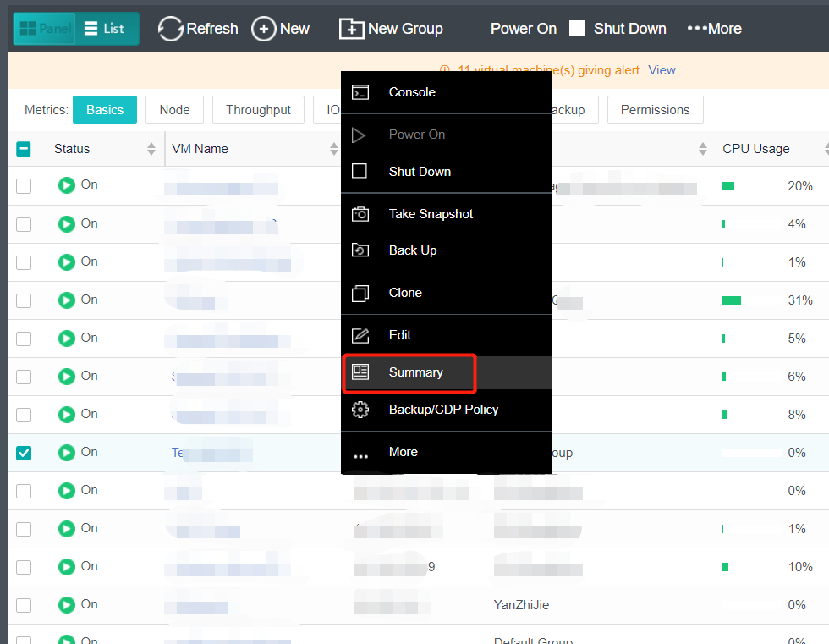The image size is (829, 644).
Task: Click the Clone icon in context menu
Action: click(360, 293)
